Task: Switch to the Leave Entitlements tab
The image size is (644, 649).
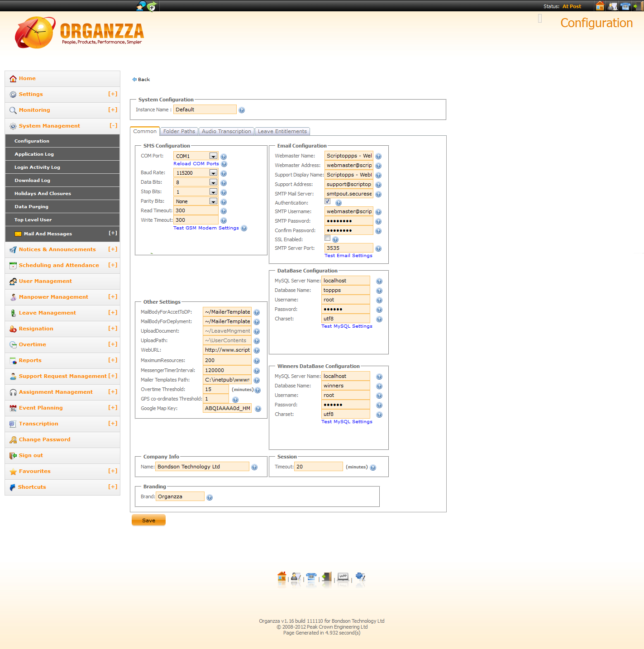Action: 282,131
